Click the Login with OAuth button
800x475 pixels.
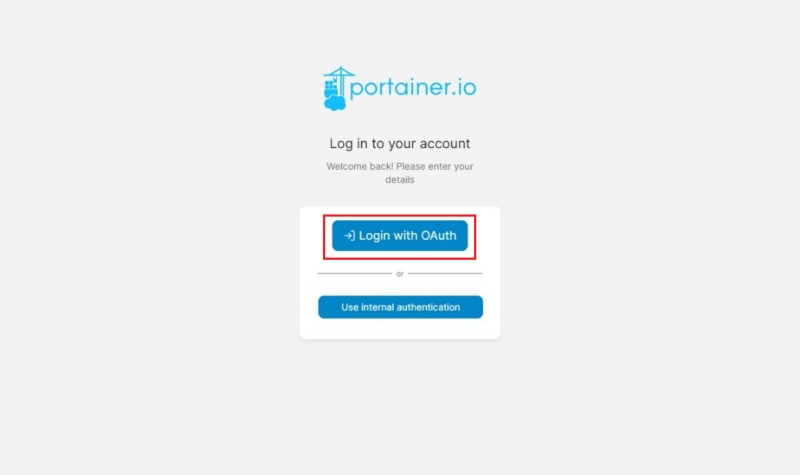tap(399, 236)
